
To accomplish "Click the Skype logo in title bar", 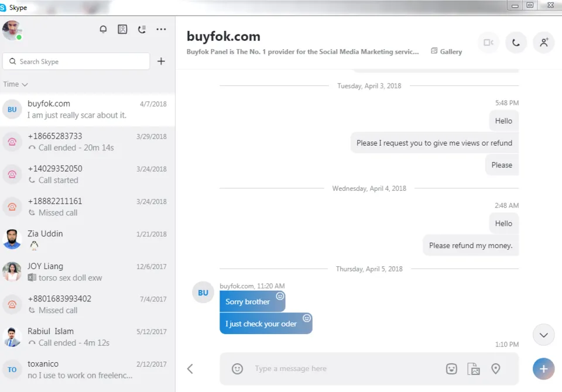I will 3,8.
